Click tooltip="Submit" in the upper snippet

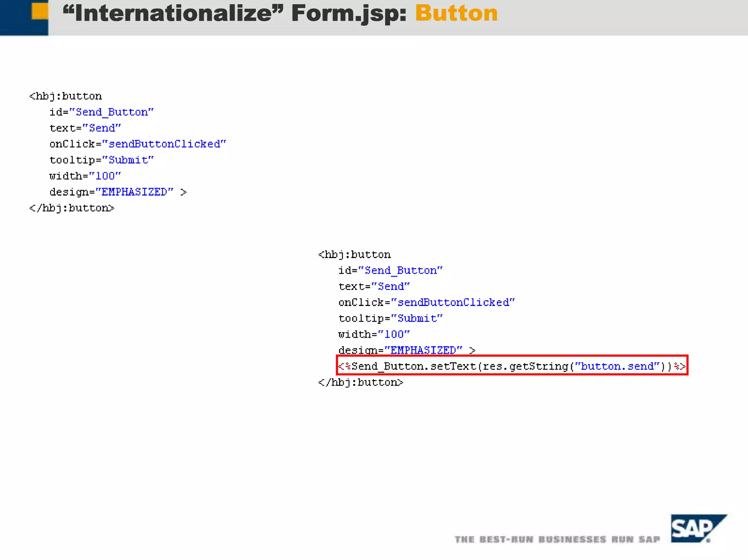click(x=102, y=160)
